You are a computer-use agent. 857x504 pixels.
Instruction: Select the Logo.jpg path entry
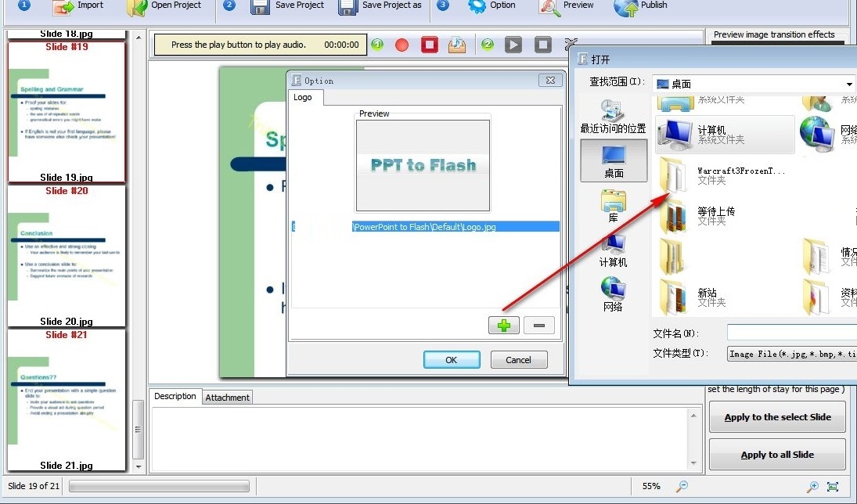tap(426, 227)
